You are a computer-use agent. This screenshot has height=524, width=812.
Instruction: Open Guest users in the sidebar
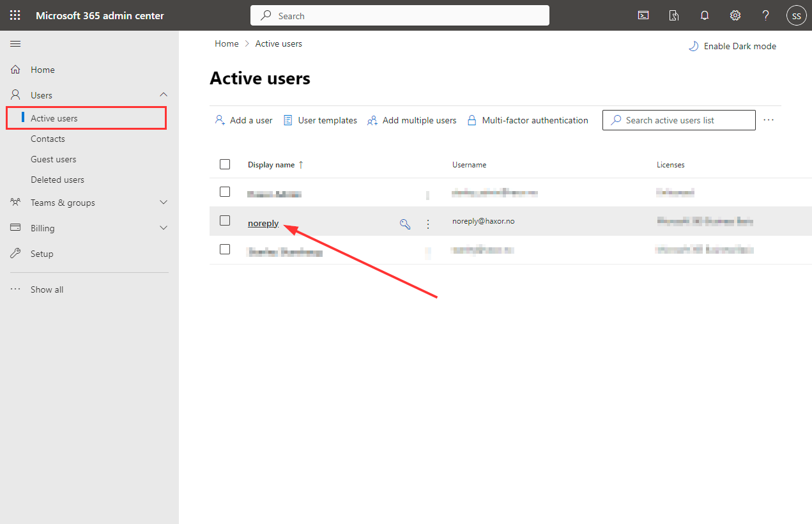tap(54, 159)
